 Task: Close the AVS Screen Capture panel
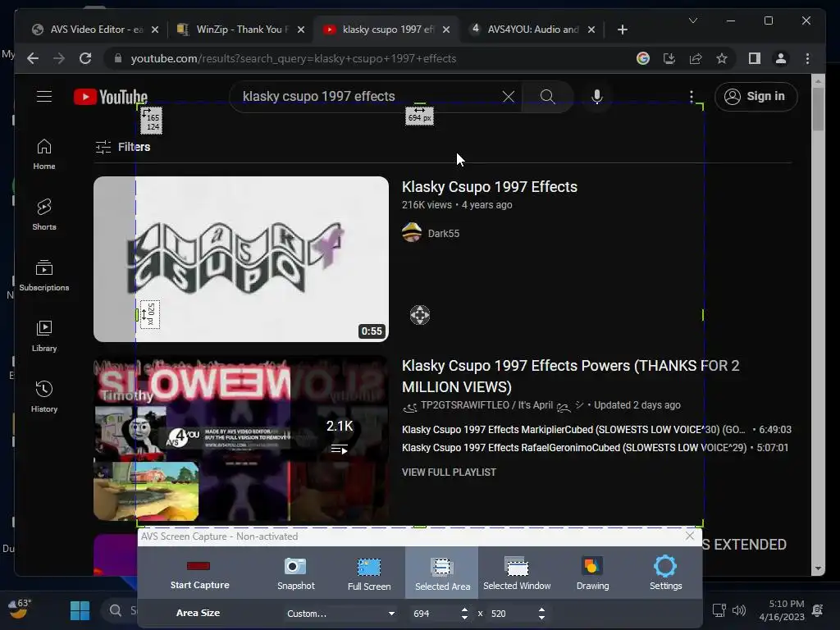690,536
